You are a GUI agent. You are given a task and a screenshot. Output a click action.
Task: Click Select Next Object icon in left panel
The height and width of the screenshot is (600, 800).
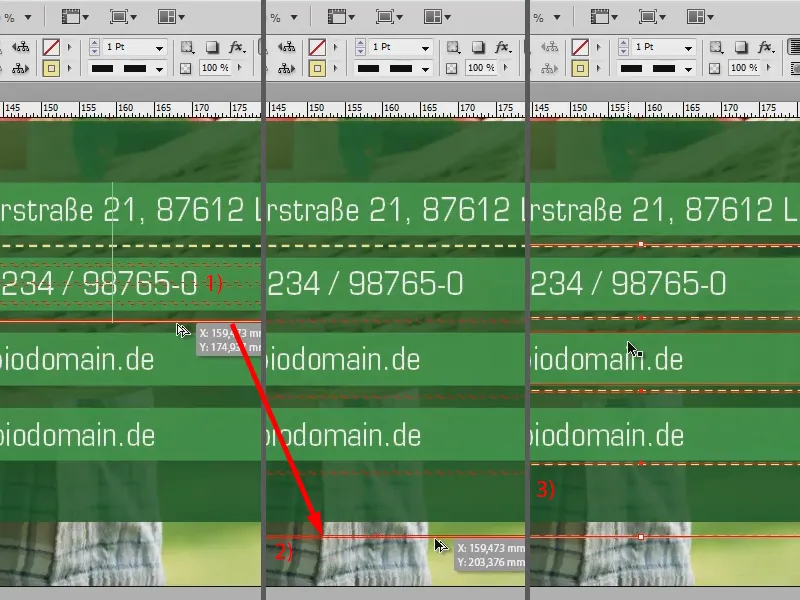click(20, 68)
